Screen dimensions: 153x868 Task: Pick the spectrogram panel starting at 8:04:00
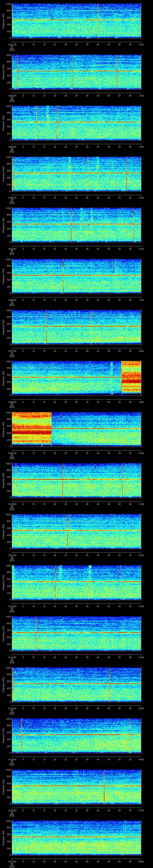click(77, 174)
